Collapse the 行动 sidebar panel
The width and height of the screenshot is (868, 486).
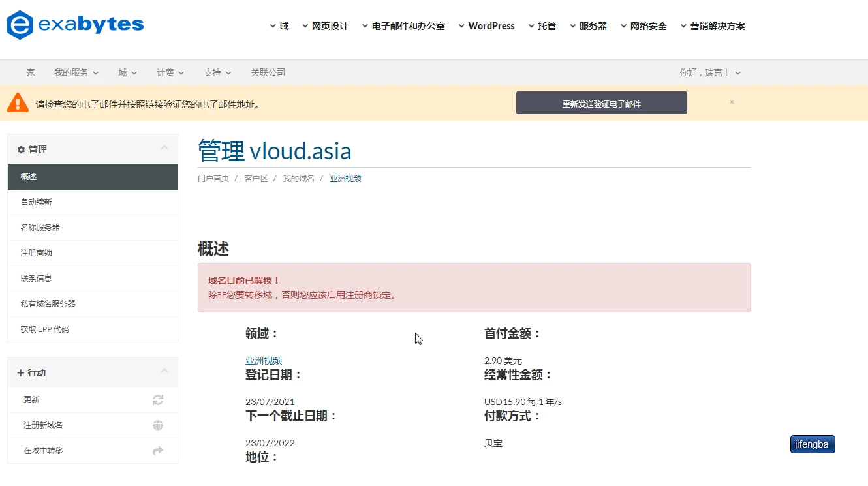[164, 371]
